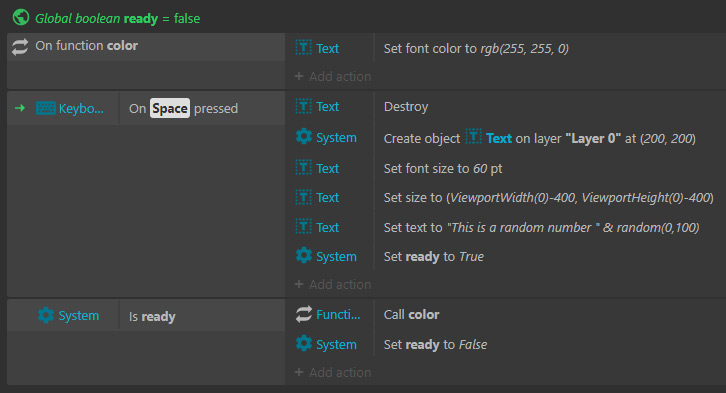Select the Set size ViewportWidth action
The height and width of the screenshot is (393, 726).
548,198
